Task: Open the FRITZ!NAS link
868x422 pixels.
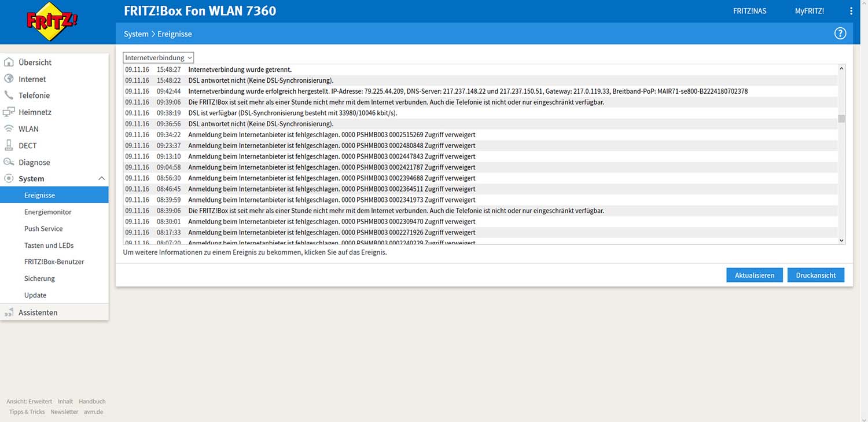Action: pyautogui.click(x=749, y=11)
